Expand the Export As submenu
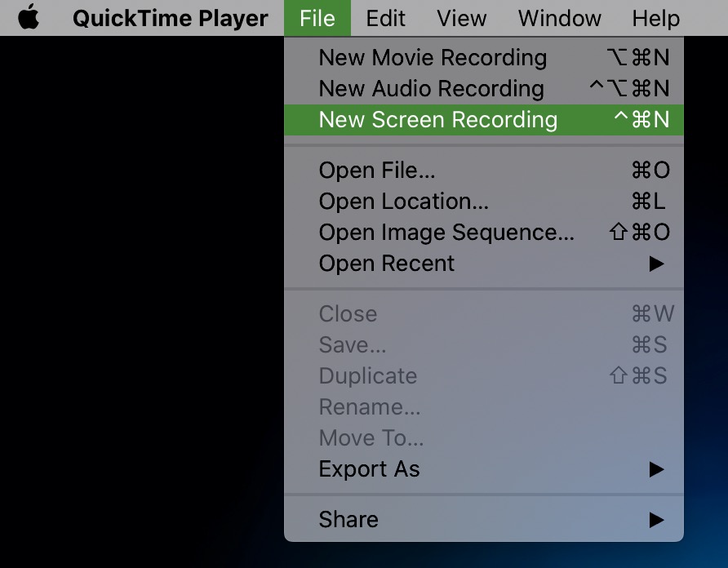This screenshot has width=728, height=568. click(x=484, y=469)
